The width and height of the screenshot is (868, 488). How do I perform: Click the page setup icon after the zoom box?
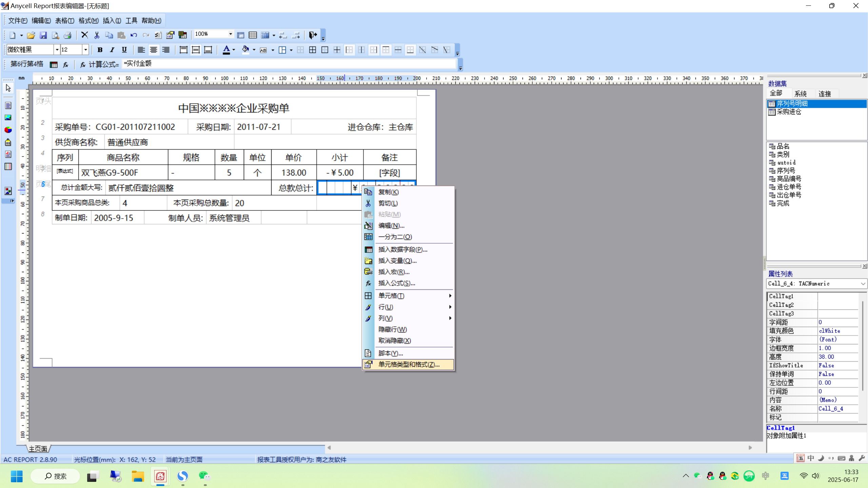241,35
